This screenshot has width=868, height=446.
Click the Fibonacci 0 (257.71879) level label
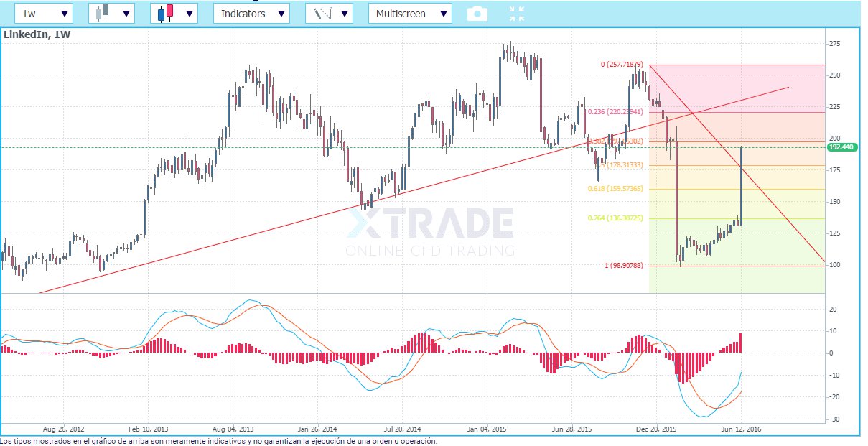621,65
